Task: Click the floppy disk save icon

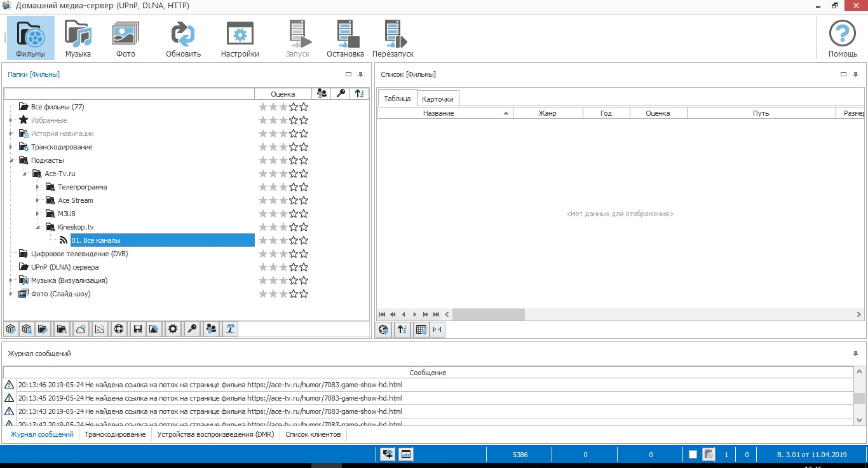Action: pyautogui.click(x=136, y=329)
